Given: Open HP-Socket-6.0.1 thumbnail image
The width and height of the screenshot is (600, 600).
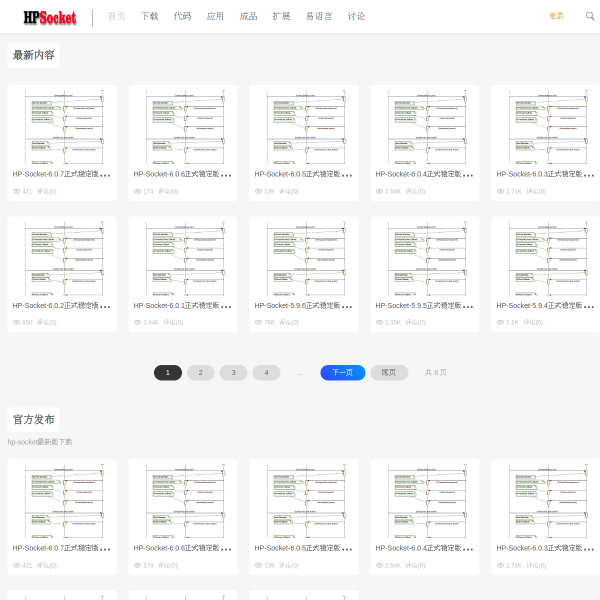Looking at the screenshot, I should click(183, 257).
